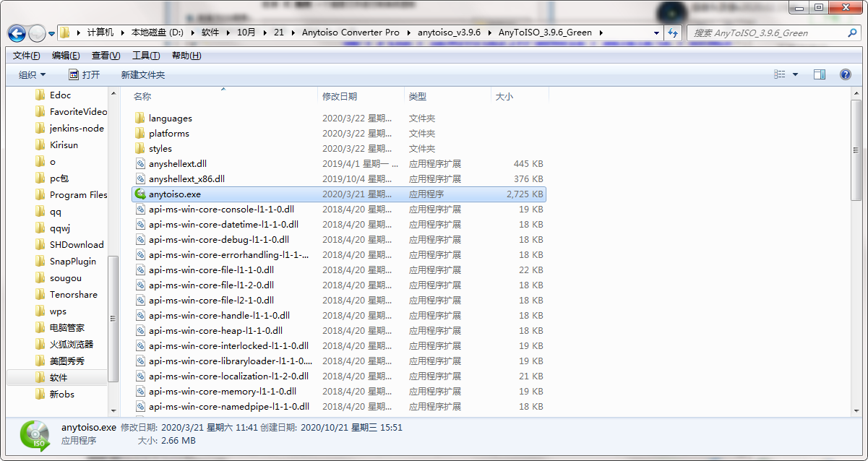Click the api-ms-win-core-heap-l1-1-0.dll file icon
The width and height of the screenshot is (868, 461).
[140, 331]
